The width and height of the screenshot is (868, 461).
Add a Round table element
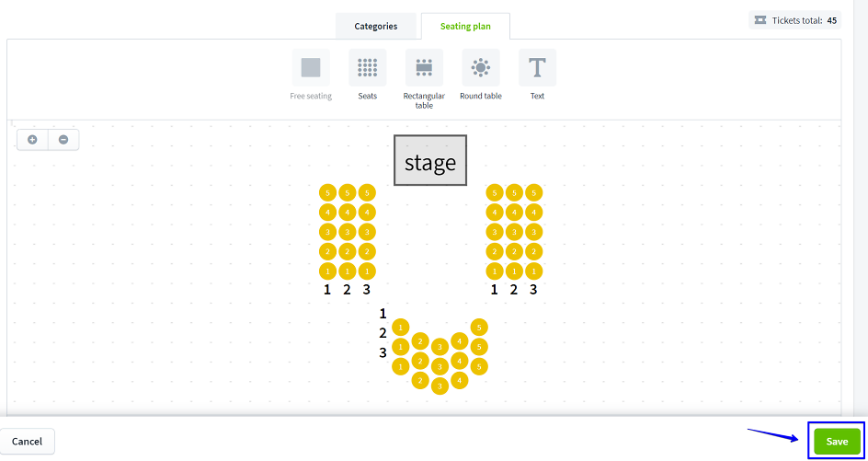[x=481, y=68]
